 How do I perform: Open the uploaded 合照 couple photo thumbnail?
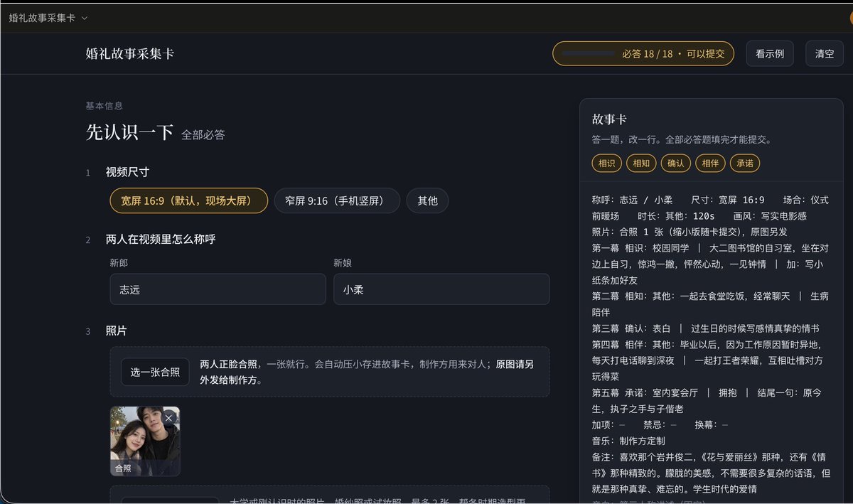tap(145, 441)
